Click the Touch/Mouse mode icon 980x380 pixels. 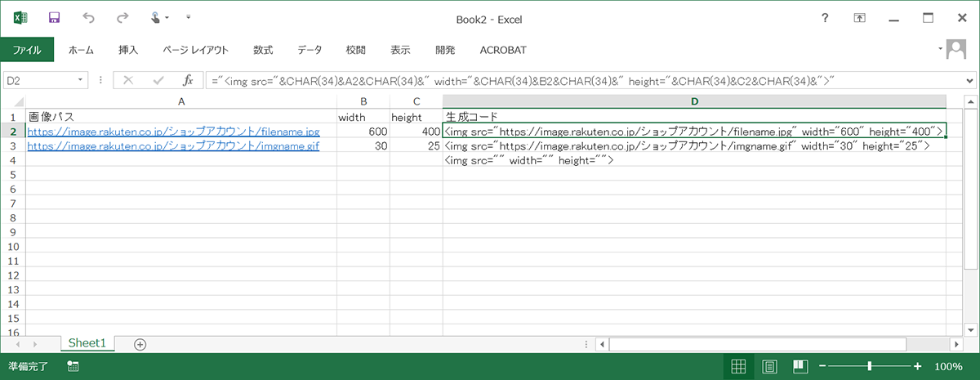[155, 17]
